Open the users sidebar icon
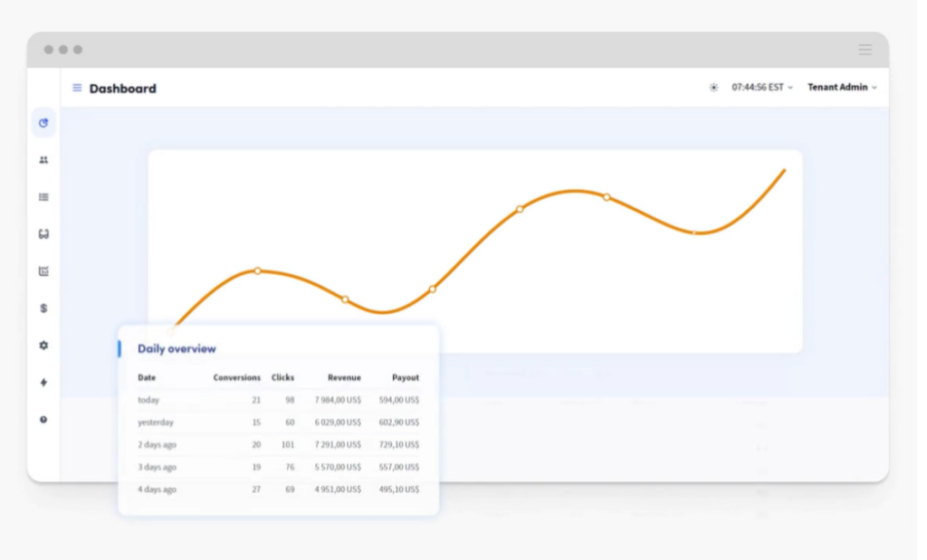This screenshot has width=927, height=560. click(x=43, y=160)
